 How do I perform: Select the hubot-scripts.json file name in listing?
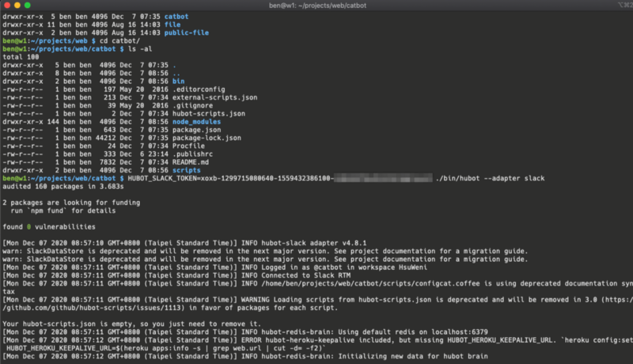(x=208, y=113)
